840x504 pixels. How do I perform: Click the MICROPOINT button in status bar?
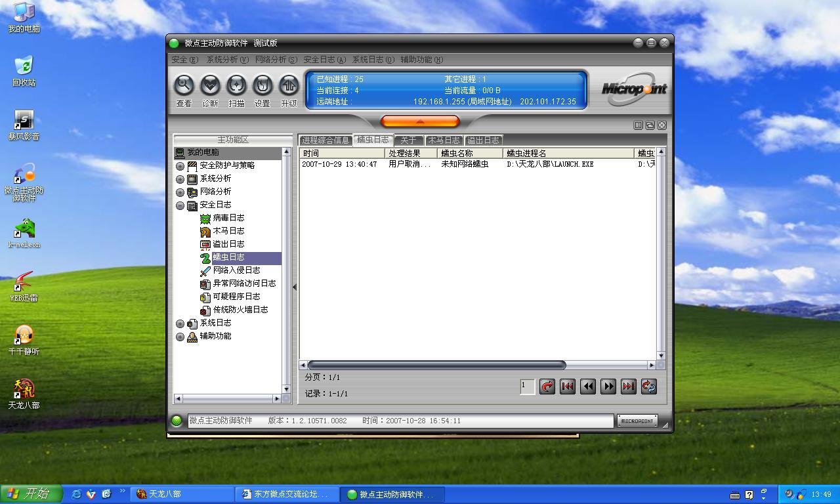pos(637,421)
